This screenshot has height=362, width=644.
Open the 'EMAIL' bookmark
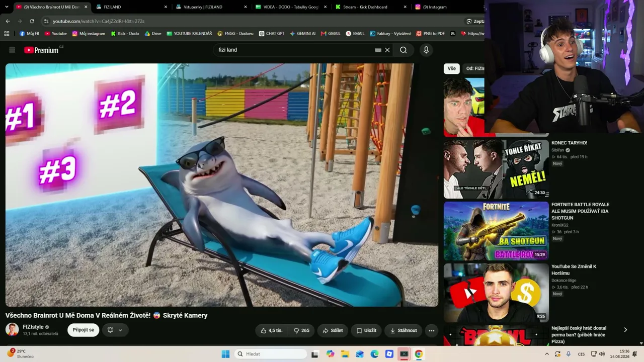click(x=355, y=34)
